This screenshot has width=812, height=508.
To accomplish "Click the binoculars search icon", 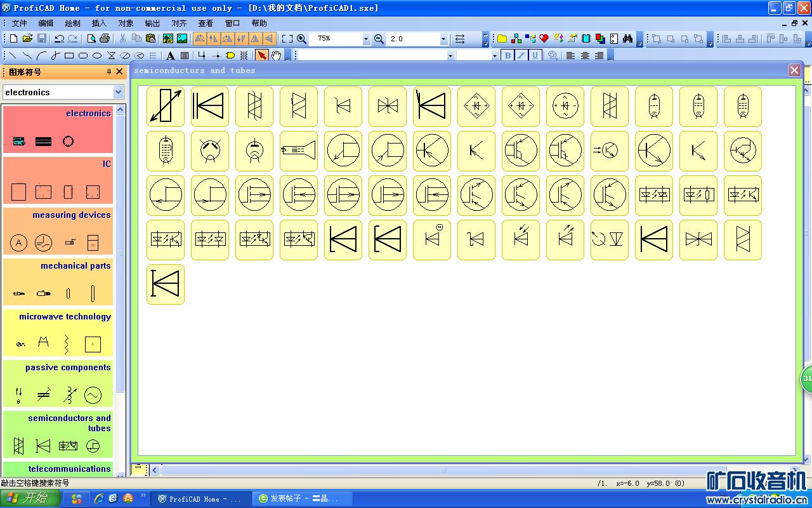I will click(x=627, y=39).
